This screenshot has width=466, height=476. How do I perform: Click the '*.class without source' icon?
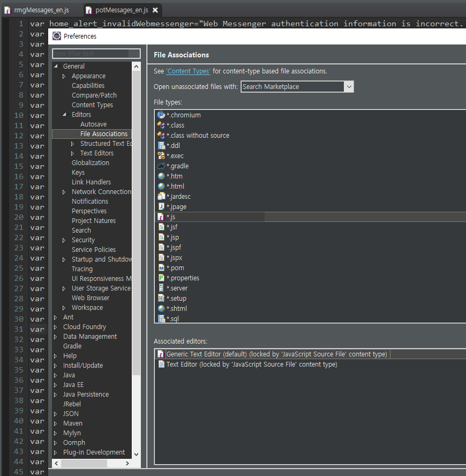pos(161,135)
